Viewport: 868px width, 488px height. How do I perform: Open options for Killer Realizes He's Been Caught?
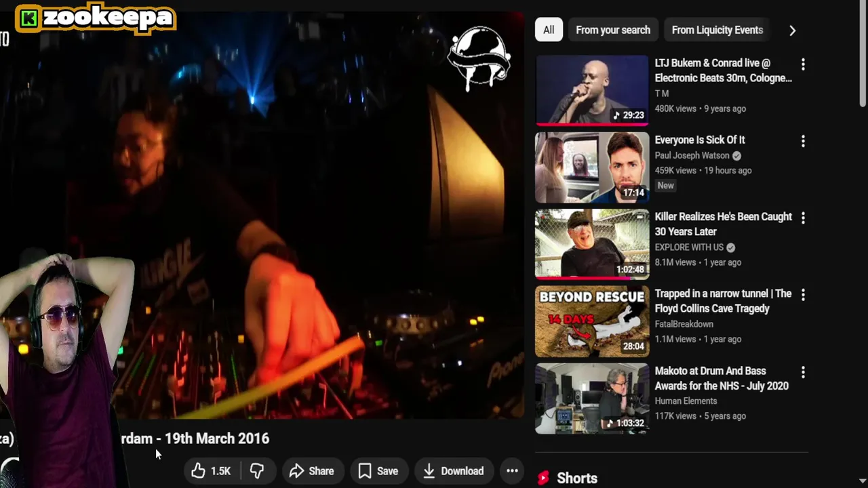coord(803,218)
